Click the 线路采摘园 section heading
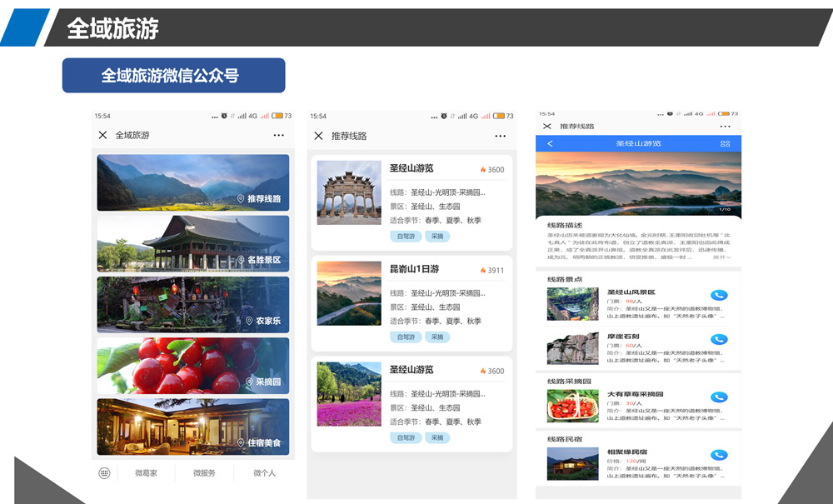Viewport: 833px width, 504px height. (569, 382)
